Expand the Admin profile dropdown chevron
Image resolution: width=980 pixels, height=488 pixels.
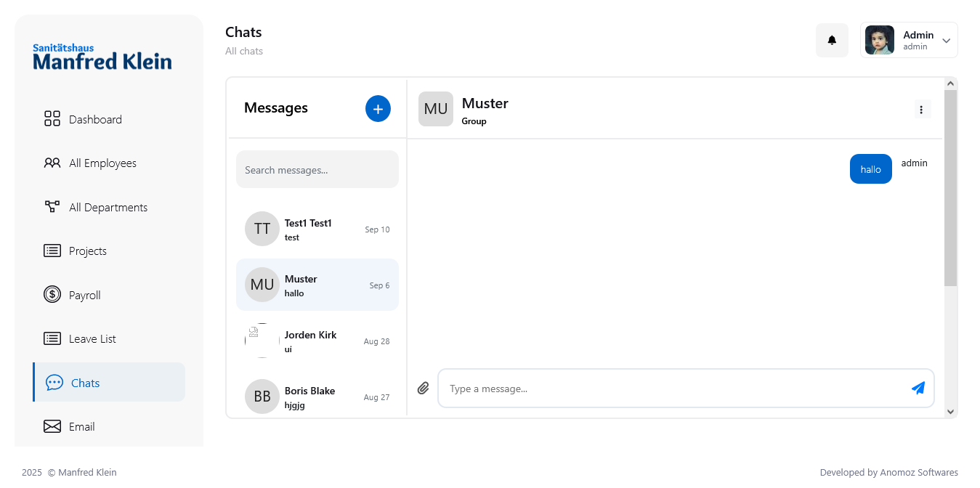[946, 41]
